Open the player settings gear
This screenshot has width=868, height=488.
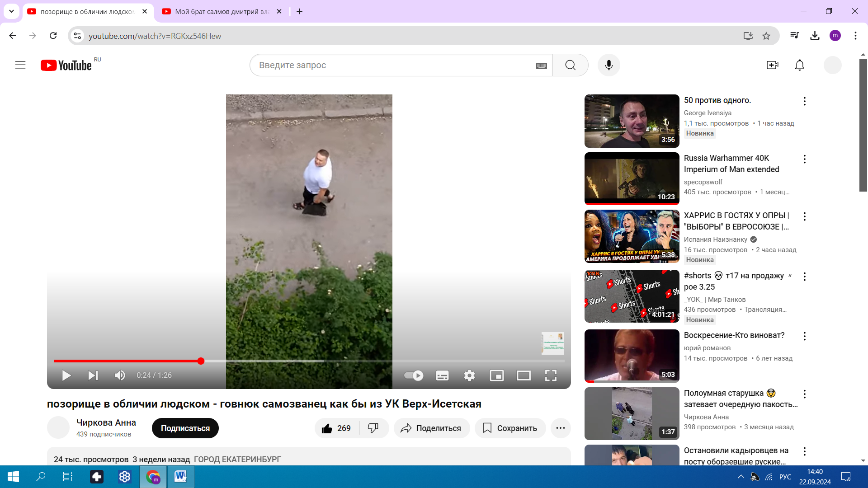469,375
